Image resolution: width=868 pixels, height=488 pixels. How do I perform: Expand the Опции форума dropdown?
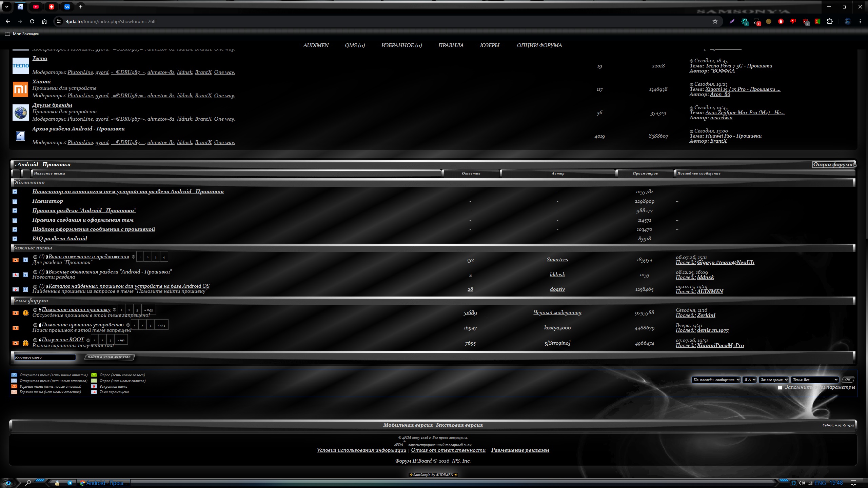[833, 164]
